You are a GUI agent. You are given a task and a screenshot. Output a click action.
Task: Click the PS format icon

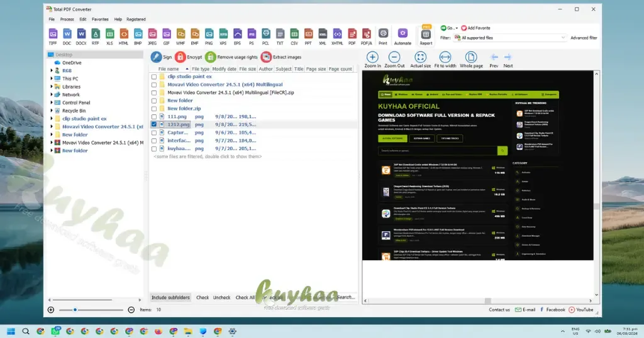(252, 34)
